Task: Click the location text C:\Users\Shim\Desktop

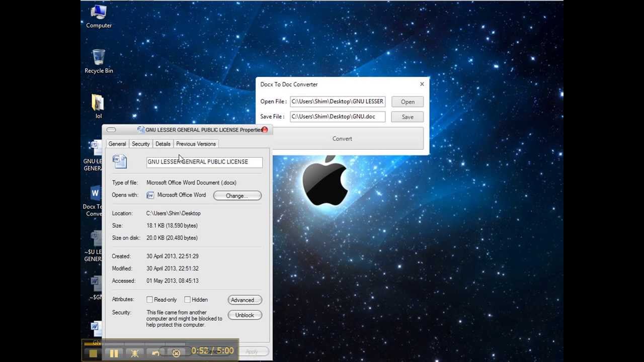Action: [x=174, y=213]
